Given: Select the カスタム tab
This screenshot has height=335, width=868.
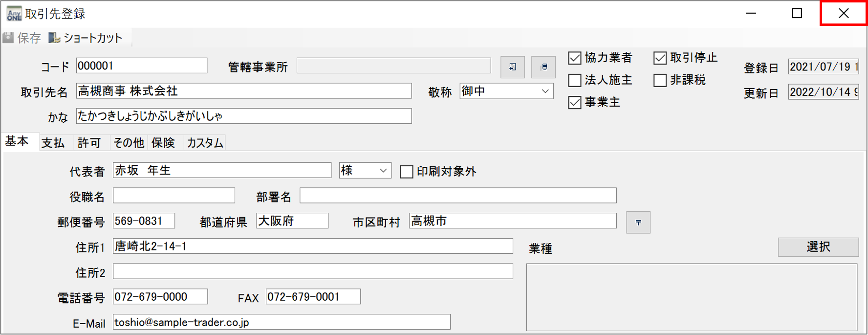Looking at the screenshot, I should (205, 143).
